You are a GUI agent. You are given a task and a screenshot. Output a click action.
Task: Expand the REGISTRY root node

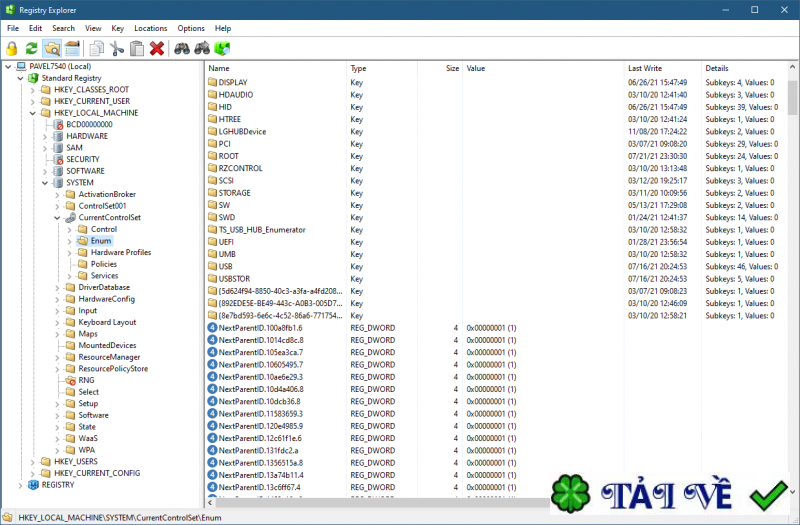coord(20,485)
